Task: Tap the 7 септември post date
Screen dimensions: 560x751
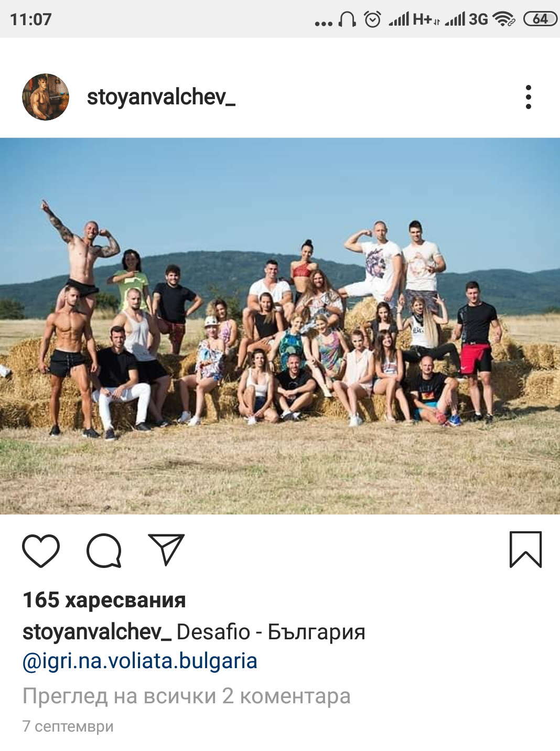Action: click(x=68, y=726)
